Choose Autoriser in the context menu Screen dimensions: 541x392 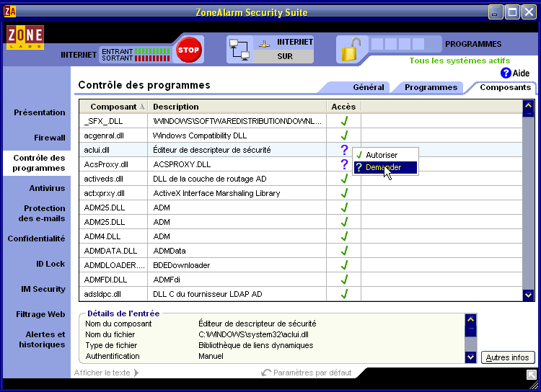(385, 155)
